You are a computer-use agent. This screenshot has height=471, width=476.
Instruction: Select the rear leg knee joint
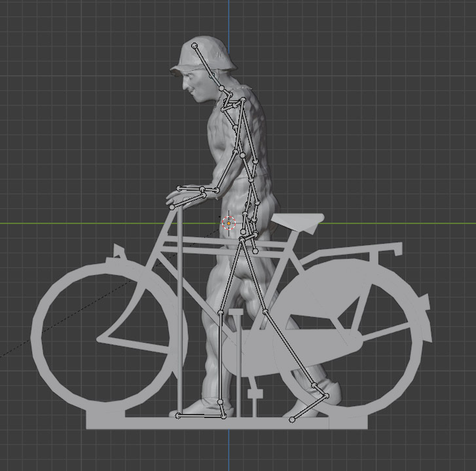coord(265,312)
